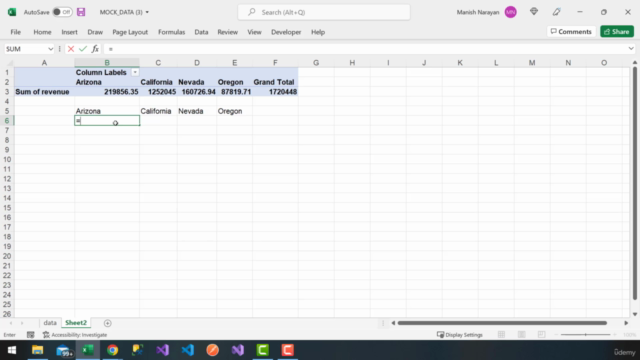640x360 pixels.
Task: Open the Developer tab
Action: tap(286, 32)
